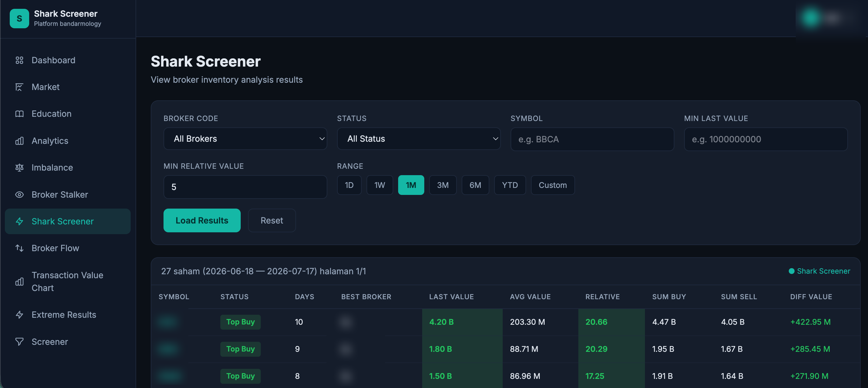Screen dimensions: 868x388
Task: Open the All Status dropdown
Action: coord(418,139)
